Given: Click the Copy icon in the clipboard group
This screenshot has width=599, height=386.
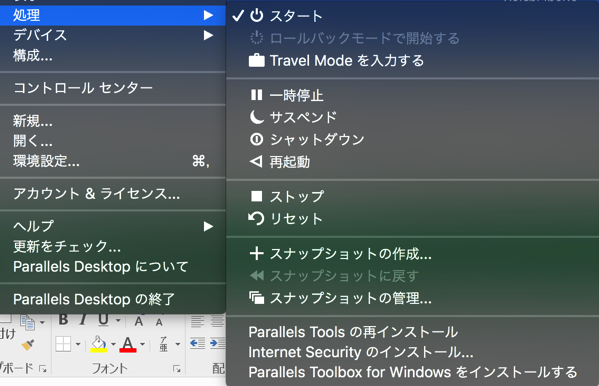Looking at the screenshot, I should [28, 322].
